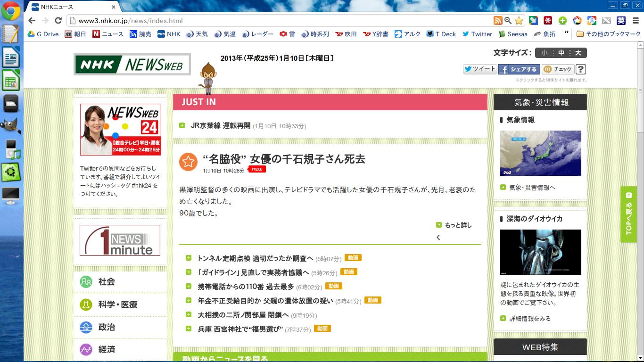The width and height of the screenshot is (644, 362).
Task: Click the ツイート button
Action: tap(479, 69)
